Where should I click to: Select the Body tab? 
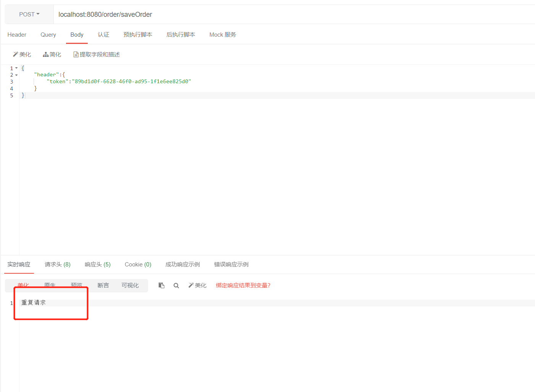coord(77,35)
